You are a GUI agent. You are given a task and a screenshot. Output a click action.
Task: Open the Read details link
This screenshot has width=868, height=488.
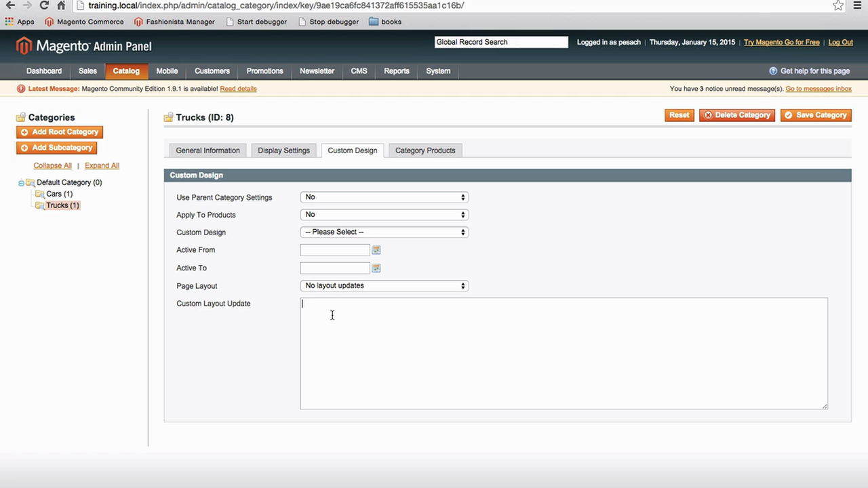coord(238,88)
